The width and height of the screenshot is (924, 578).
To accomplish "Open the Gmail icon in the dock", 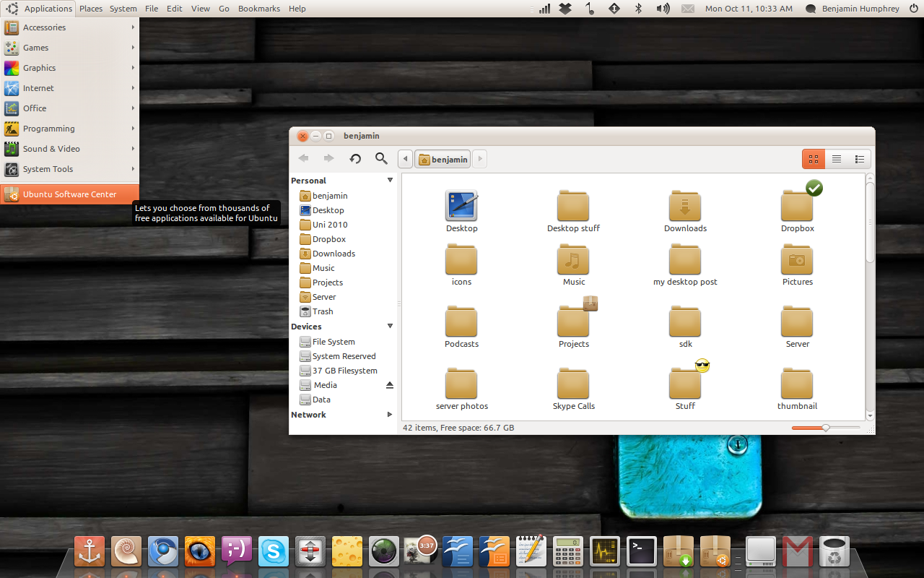I will (x=797, y=551).
